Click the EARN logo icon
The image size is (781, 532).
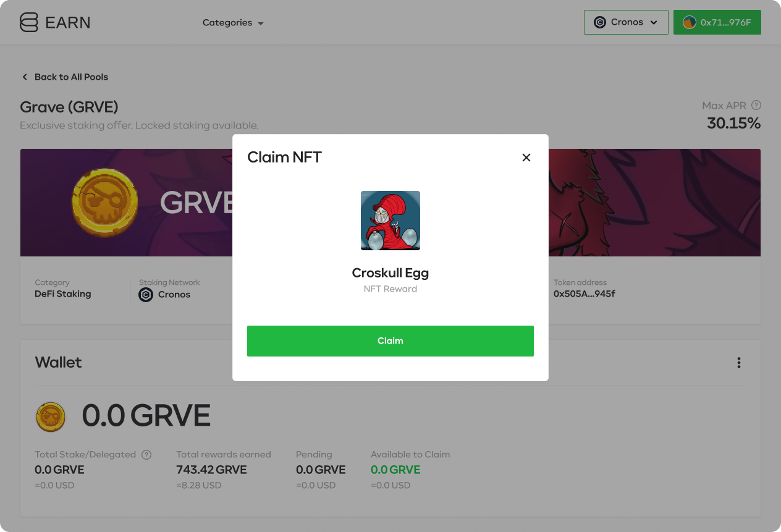(x=29, y=22)
